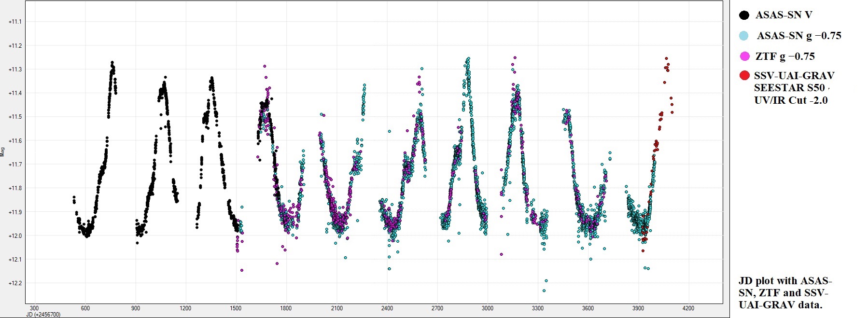Click the 1800 tick label on JD axis
868x318 pixels.
[286, 308]
